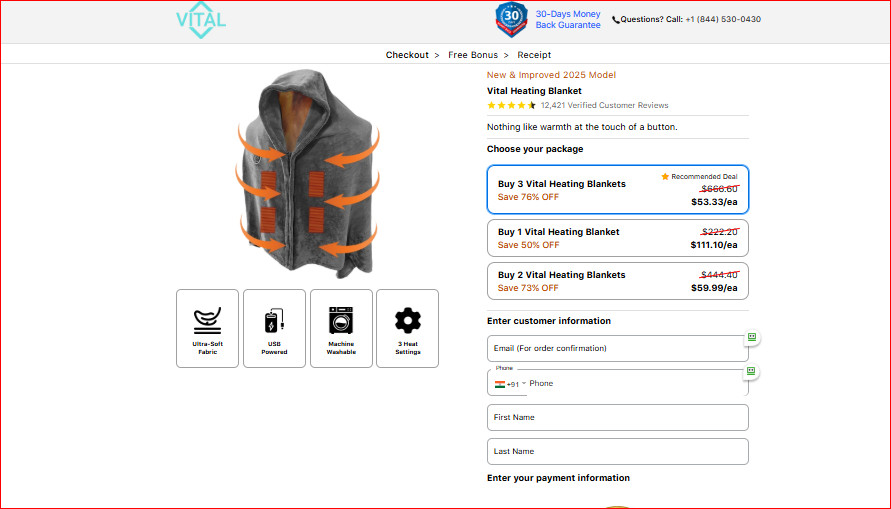Click the 30-Days Money Back Guarantee text

(x=568, y=20)
